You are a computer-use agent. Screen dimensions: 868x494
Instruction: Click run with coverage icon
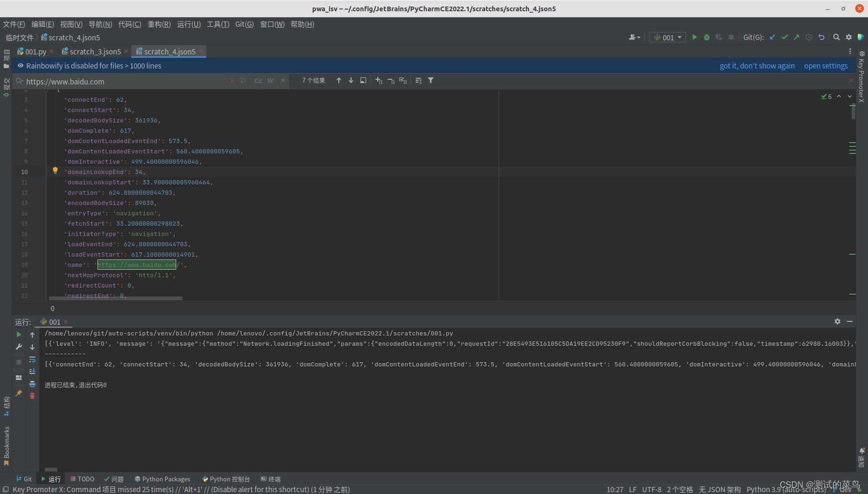pyautogui.click(x=719, y=37)
